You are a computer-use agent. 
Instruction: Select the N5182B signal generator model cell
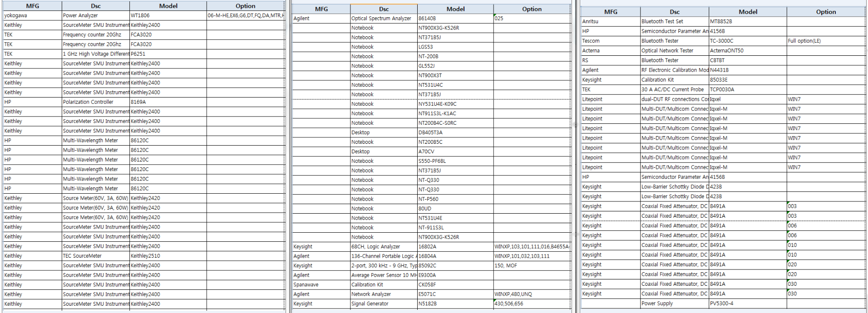click(x=428, y=304)
